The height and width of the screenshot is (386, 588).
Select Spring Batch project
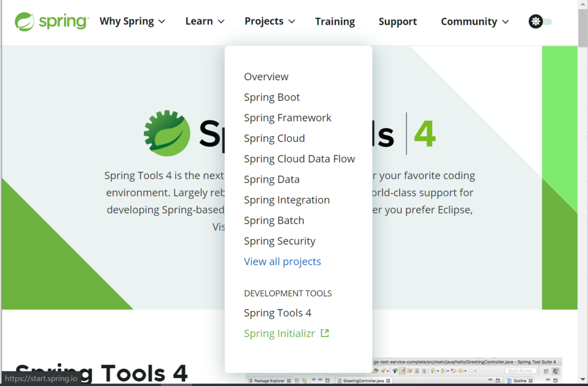(x=274, y=220)
